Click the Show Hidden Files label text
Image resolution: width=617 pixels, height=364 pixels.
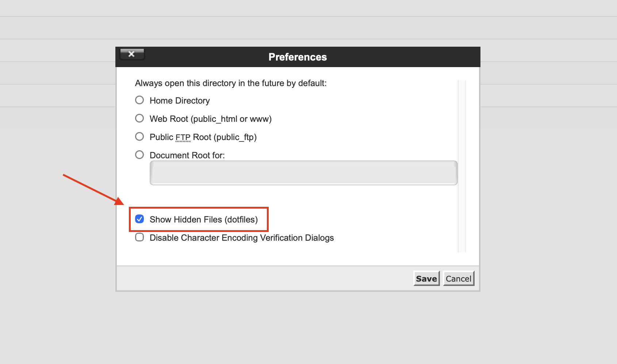203,219
